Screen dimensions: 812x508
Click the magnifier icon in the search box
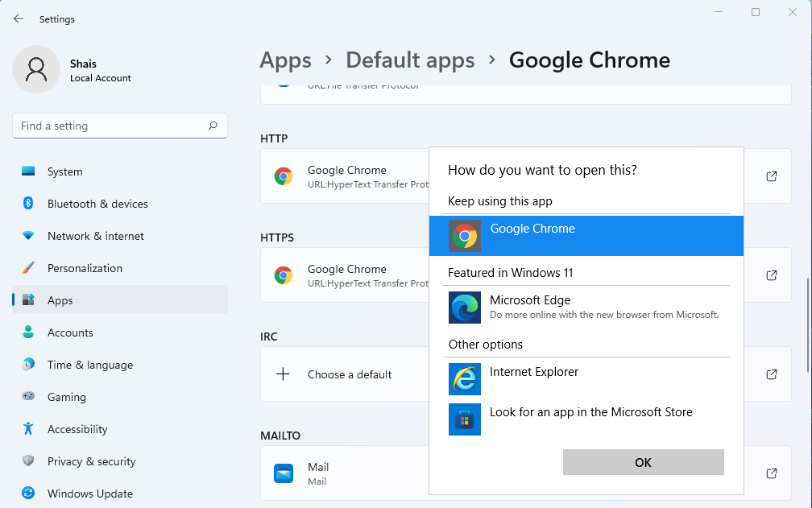(x=212, y=126)
